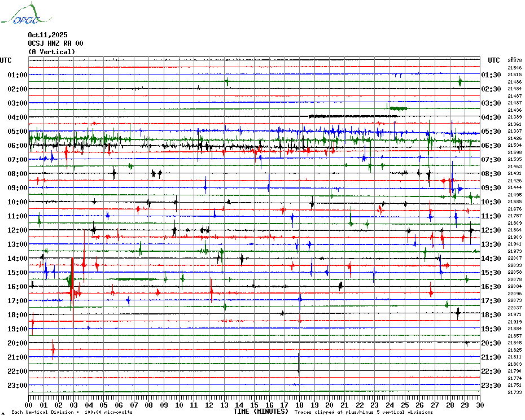This screenshot has height=420, width=525.
Task: Click the largest clipped red-green seismic spike
Action: pos(72,282)
